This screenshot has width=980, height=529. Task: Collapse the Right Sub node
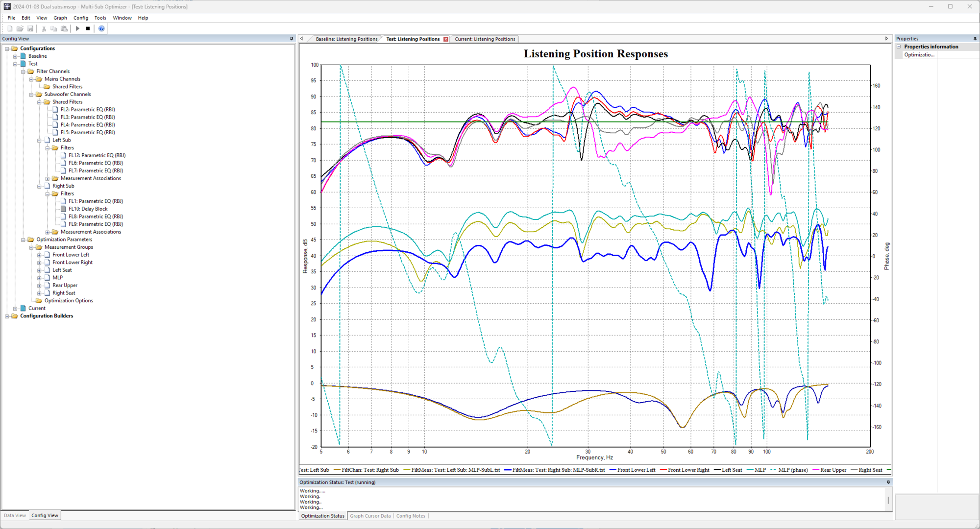tap(40, 186)
